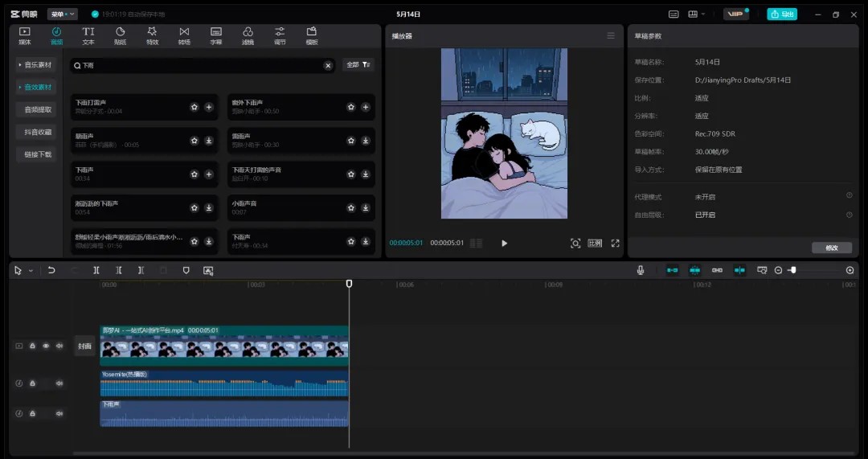Toggle timeline auto snapping
Viewport: 868px width, 459px height.
click(694, 270)
